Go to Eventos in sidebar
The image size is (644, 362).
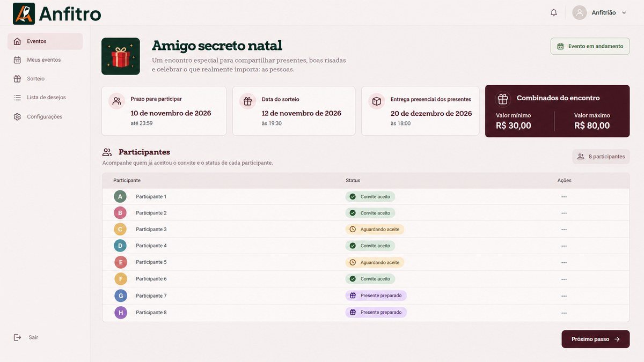tap(45, 41)
